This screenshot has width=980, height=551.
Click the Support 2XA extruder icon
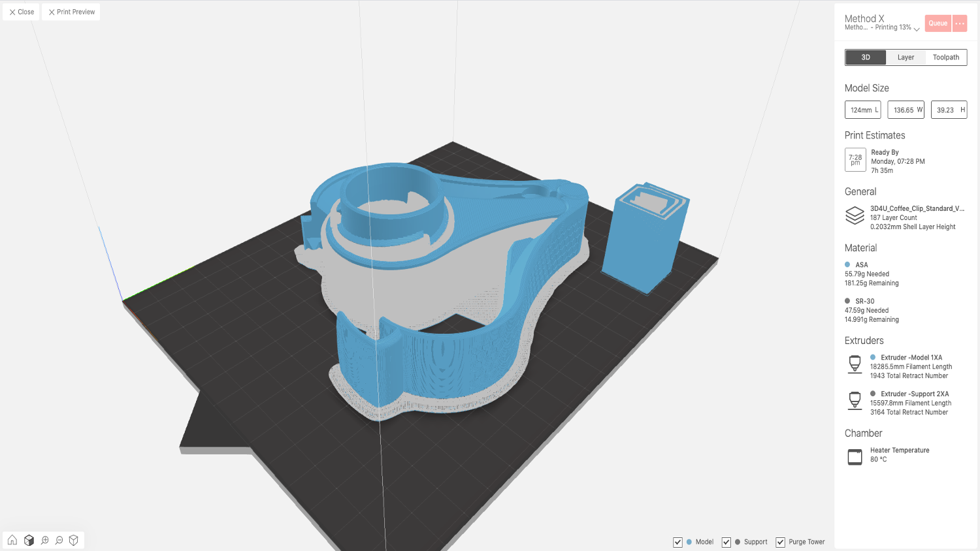tap(855, 401)
